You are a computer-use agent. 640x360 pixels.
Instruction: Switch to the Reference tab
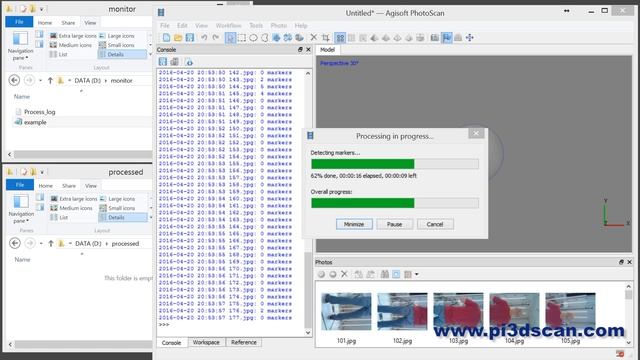(x=244, y=342)
